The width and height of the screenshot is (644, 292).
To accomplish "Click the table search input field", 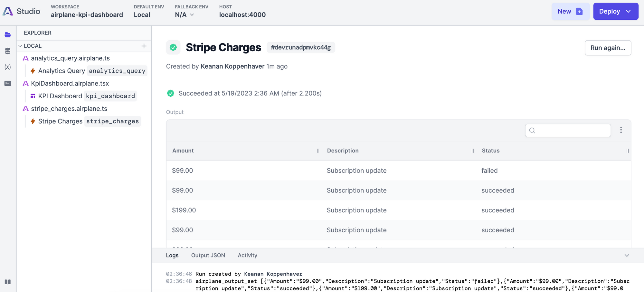I will coord(568,131).
